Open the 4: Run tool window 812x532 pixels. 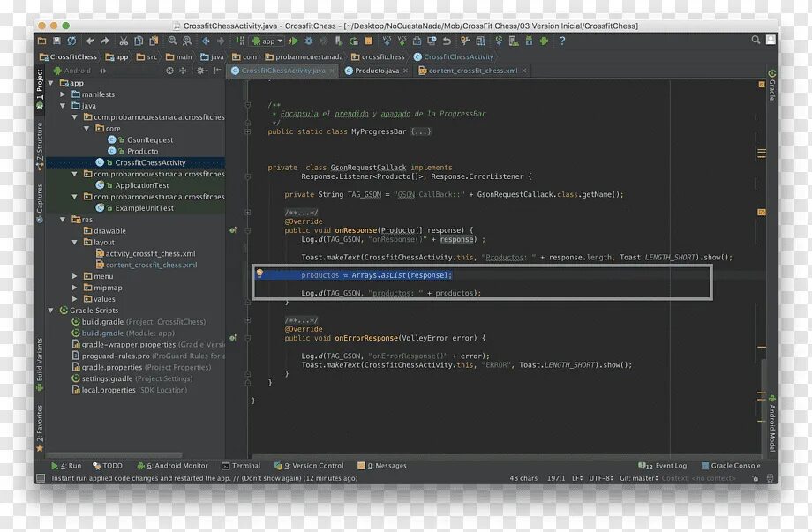(x=66, y=466)
